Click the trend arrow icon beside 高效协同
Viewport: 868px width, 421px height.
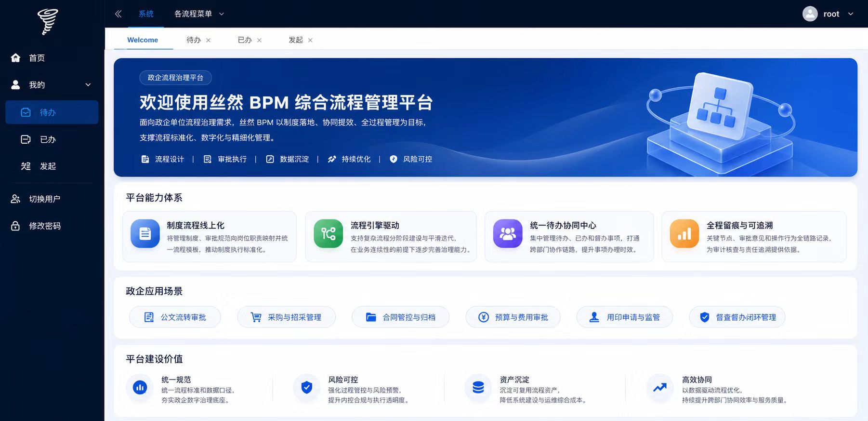(660, 387)
